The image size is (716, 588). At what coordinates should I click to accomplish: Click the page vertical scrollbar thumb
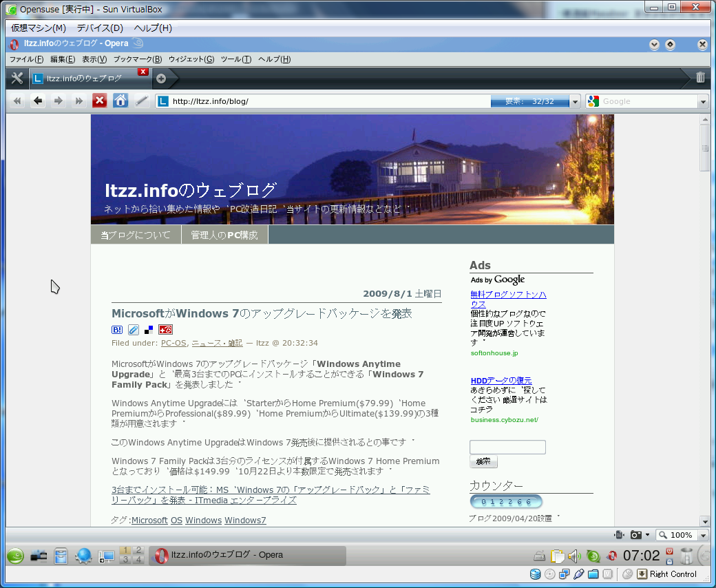(x=705, y=147)
